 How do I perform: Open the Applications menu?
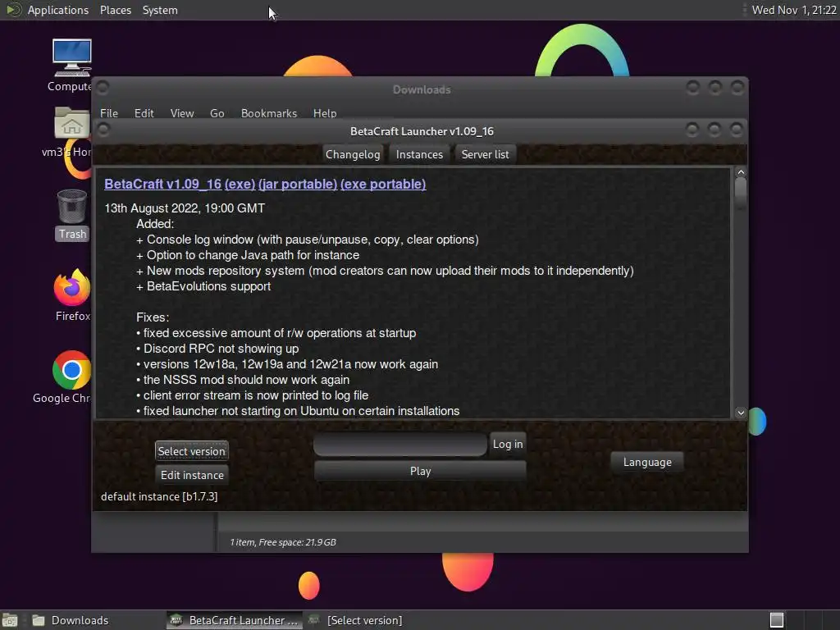pos(58,10)
